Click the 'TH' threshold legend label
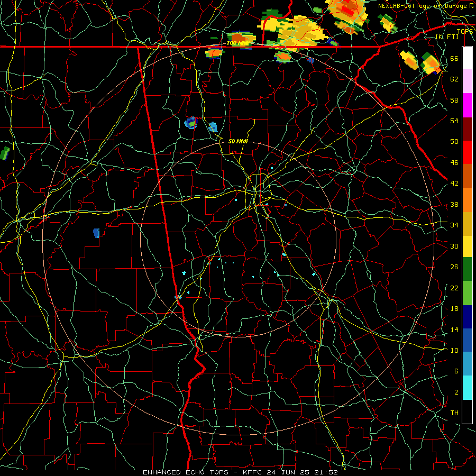The image size is (476, 476). pyautogui.click(x=454, y=413)
